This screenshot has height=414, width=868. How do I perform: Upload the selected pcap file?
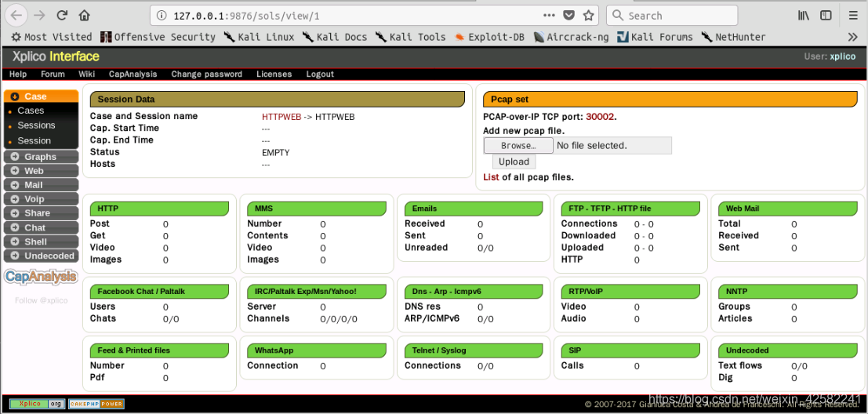point(514,162)
